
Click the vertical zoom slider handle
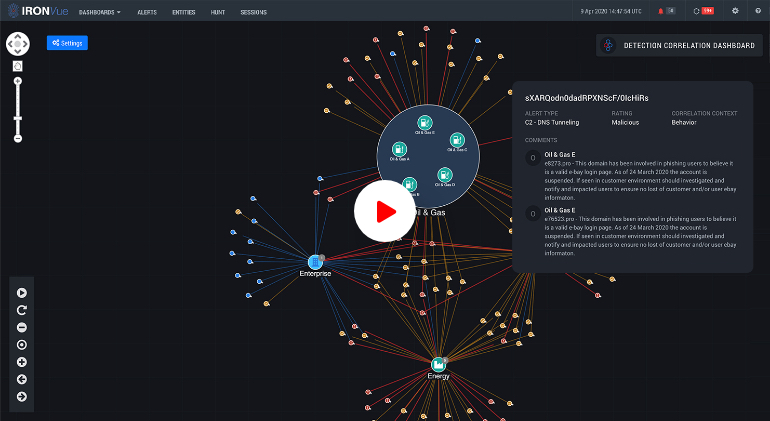pyautogui.click(x=18, y=118)
